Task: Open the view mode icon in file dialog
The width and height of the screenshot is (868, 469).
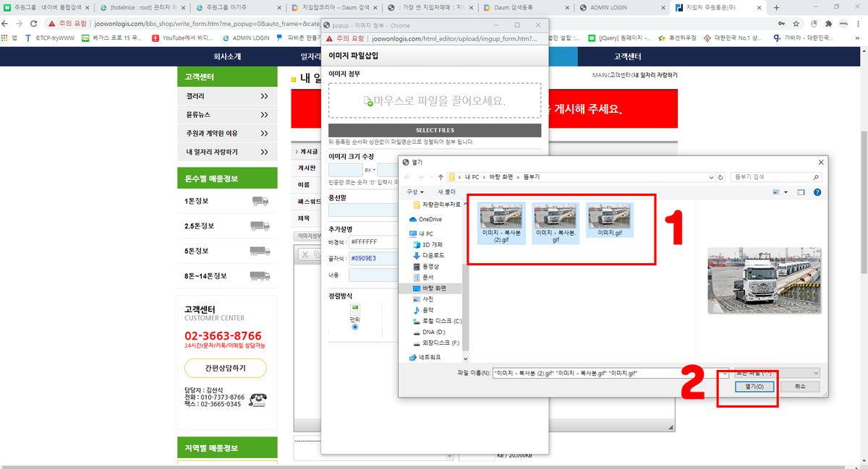Action: click(x=777, y=192)
